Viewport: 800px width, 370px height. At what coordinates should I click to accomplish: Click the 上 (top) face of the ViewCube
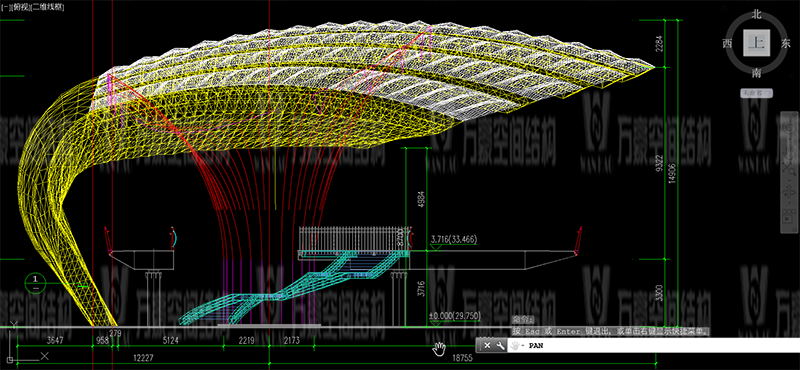(x=756, y=43)
